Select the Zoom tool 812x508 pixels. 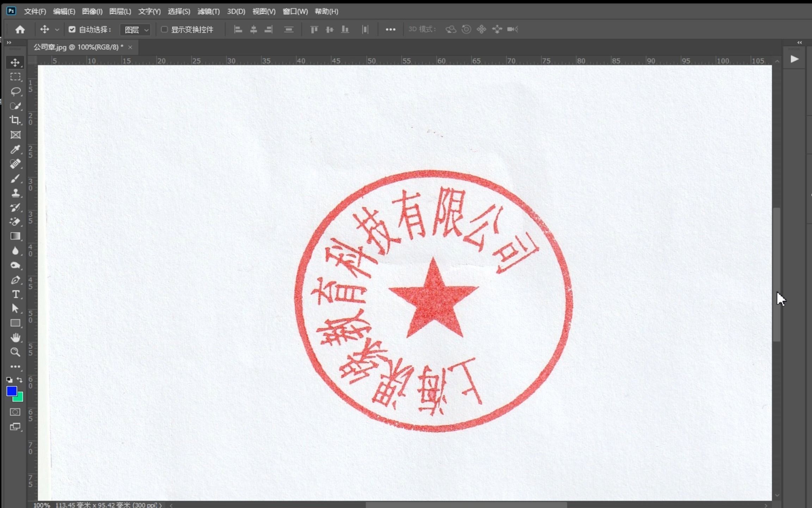pos(16,352)
